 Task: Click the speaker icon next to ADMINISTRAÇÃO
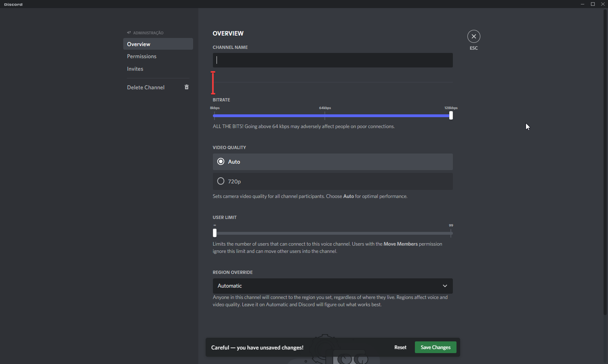point(128,33)
